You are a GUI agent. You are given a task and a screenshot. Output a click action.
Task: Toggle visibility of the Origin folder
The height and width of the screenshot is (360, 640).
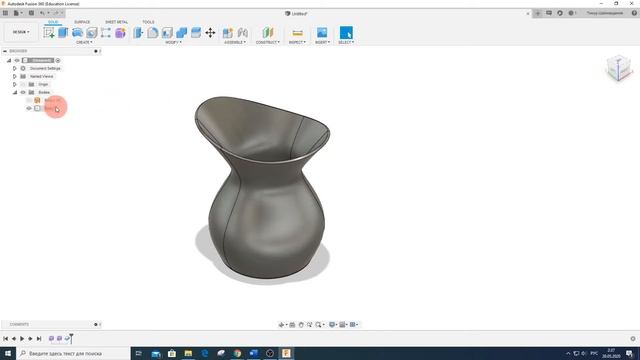(23, 84)
